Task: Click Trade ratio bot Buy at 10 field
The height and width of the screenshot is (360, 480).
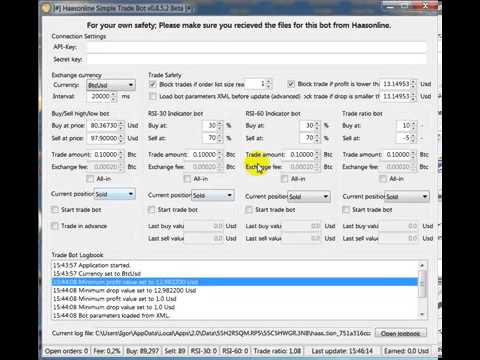Action: pos(407,126)
